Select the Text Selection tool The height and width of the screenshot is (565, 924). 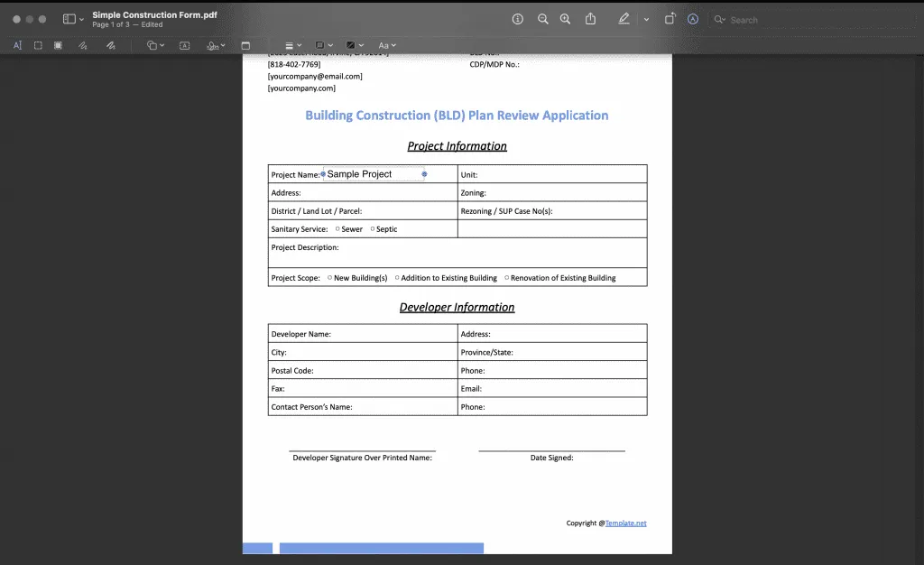17,45
